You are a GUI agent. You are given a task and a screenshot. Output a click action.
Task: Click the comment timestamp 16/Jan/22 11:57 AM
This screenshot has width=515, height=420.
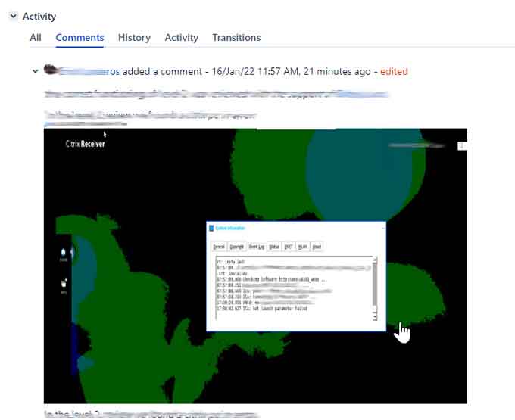[x=255, y=72]
